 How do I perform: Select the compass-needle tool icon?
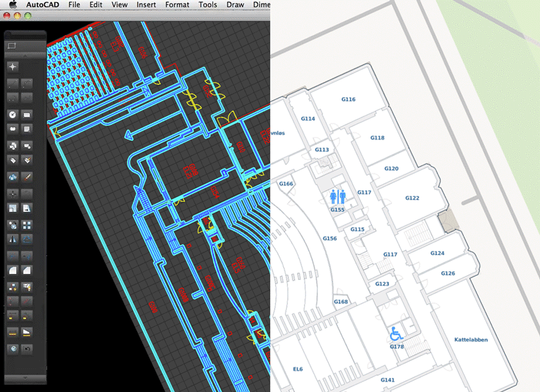(x=11, y=240)
